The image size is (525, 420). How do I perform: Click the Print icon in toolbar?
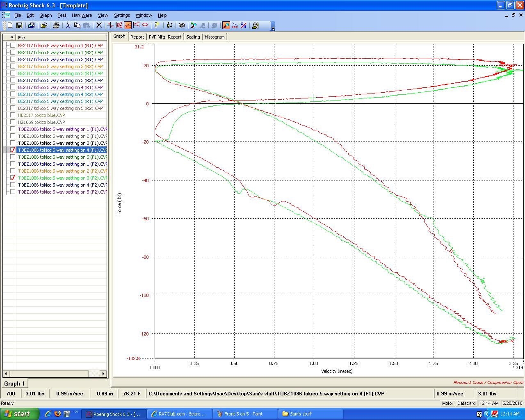coord(56,25)
